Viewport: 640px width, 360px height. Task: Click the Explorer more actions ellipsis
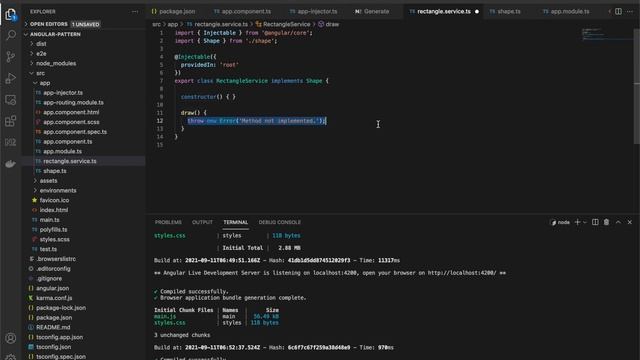pos(135,12)
